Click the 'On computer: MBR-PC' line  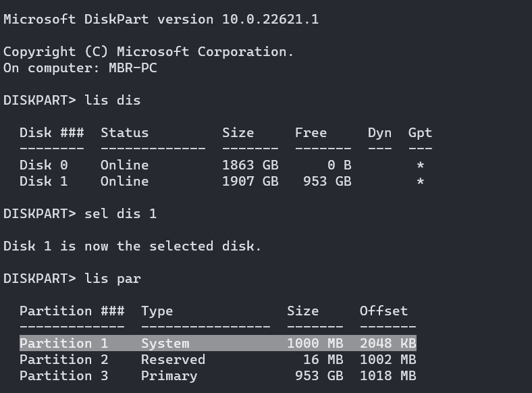click(x=80, y=68)
